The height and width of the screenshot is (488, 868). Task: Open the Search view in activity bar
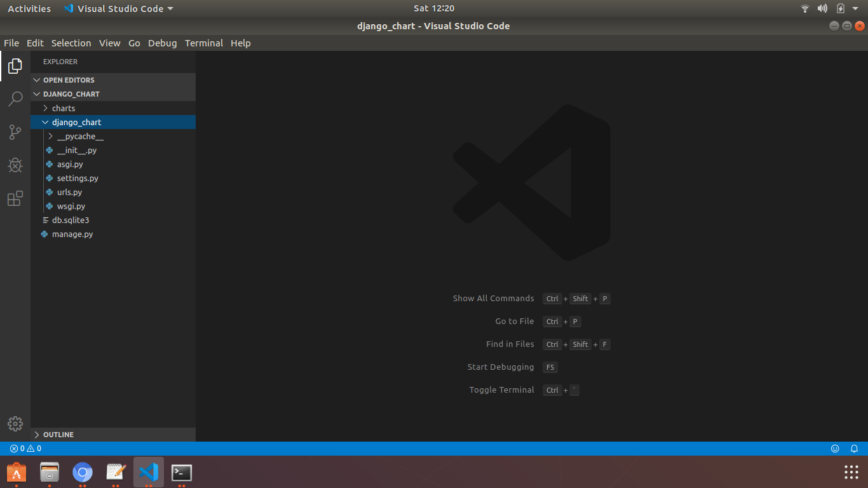point(15,99)
